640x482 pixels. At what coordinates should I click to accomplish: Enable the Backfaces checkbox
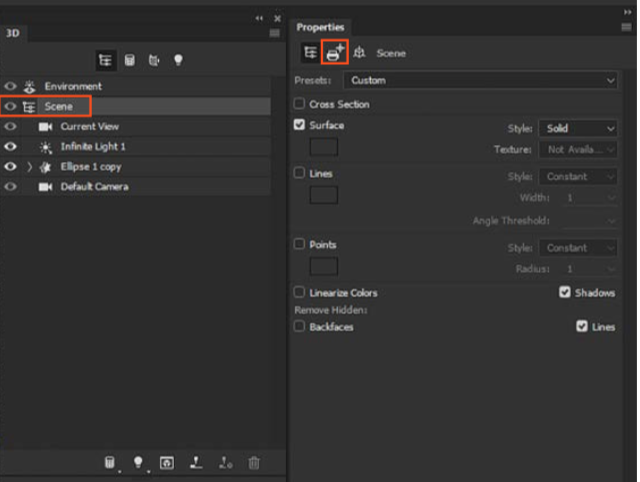[x=300, y=327]
